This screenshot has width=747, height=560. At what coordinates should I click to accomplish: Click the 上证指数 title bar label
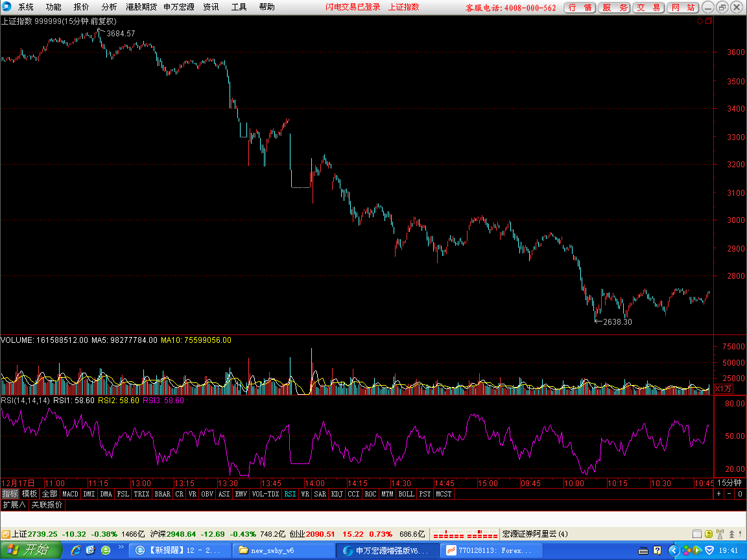403,7
